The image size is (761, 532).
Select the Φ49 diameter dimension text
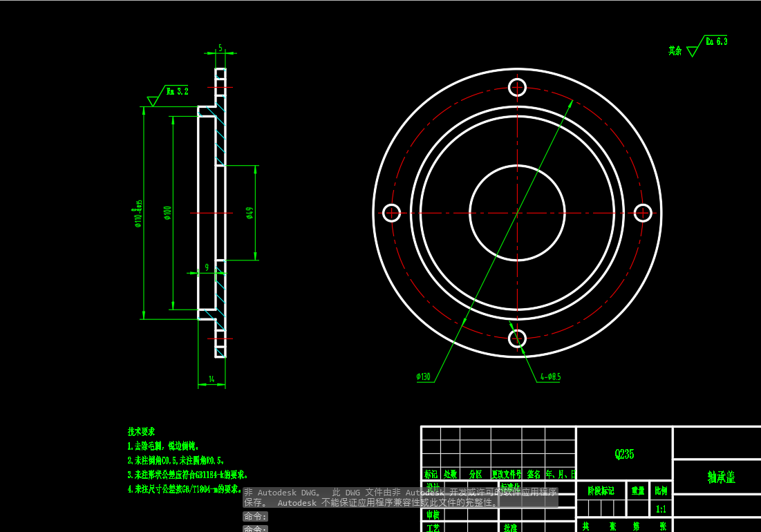coord(250,213)
